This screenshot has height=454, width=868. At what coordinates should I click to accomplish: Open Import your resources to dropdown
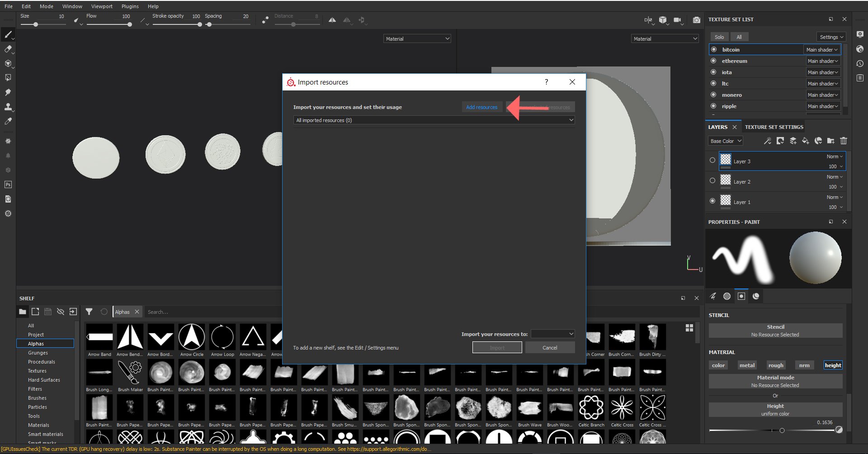point(552,334)
